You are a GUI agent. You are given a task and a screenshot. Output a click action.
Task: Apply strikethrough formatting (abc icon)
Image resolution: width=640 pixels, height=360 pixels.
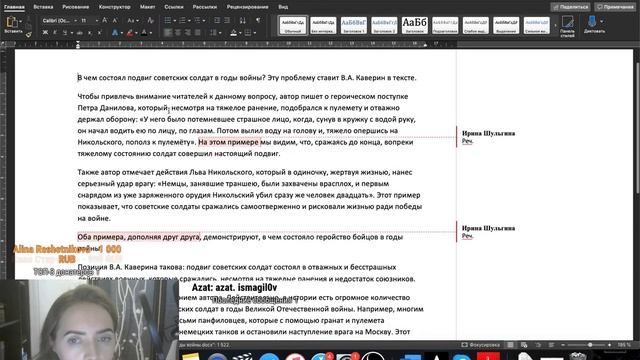80,33
